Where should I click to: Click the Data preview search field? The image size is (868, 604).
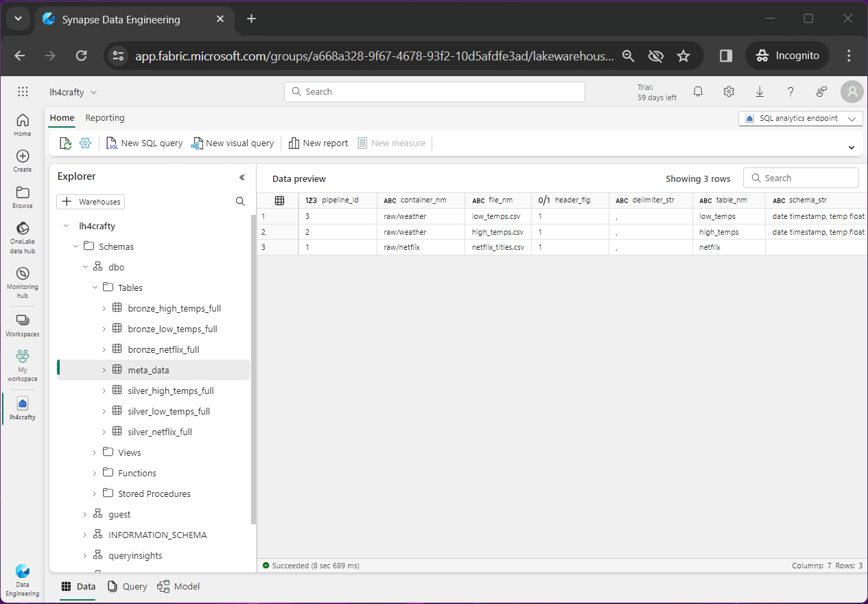(801, 178)
